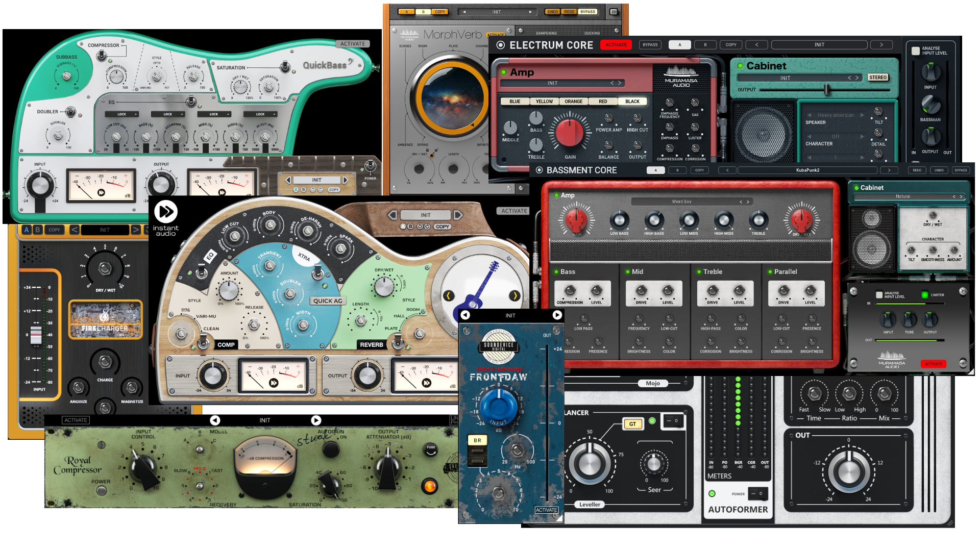The width and height of the screenshot is (980, 551).
Task: Disable the Bassment Mid band LED
Action: coord(628,272)
